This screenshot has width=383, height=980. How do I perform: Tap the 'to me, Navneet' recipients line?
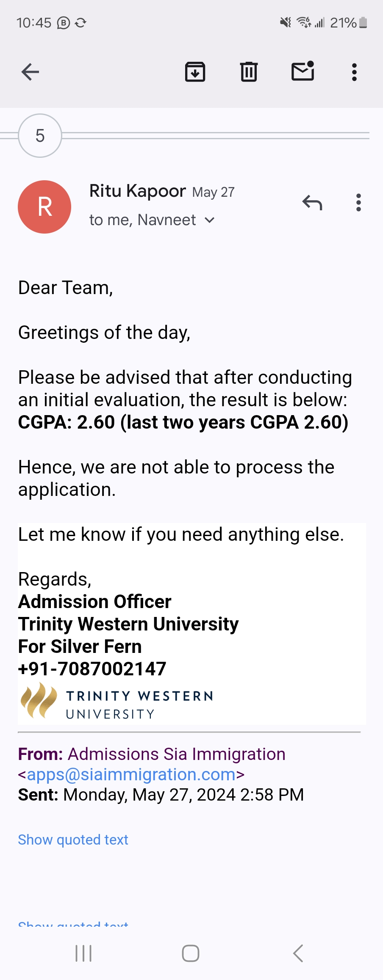143,220
